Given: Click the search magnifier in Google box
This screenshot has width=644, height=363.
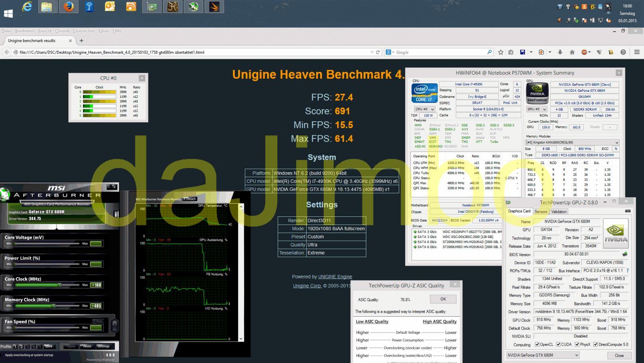Looking at the screenshot, I should click(489, 52).
